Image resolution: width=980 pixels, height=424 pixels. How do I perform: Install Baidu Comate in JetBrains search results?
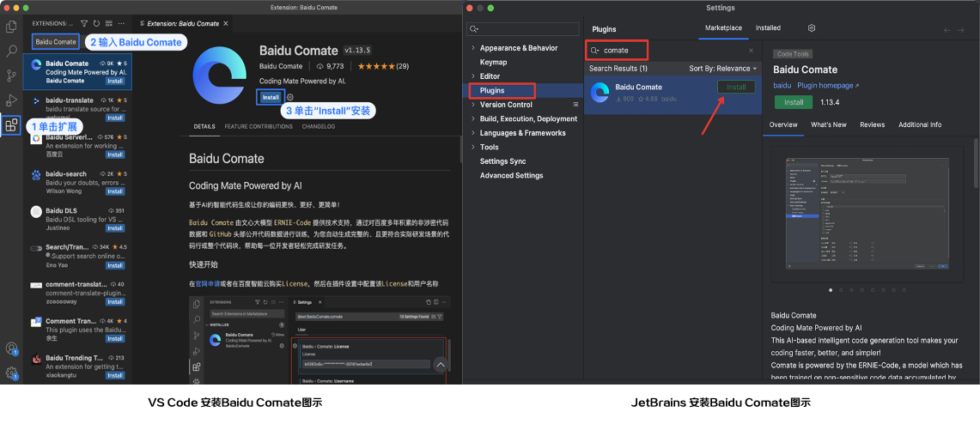coord(735,88)
